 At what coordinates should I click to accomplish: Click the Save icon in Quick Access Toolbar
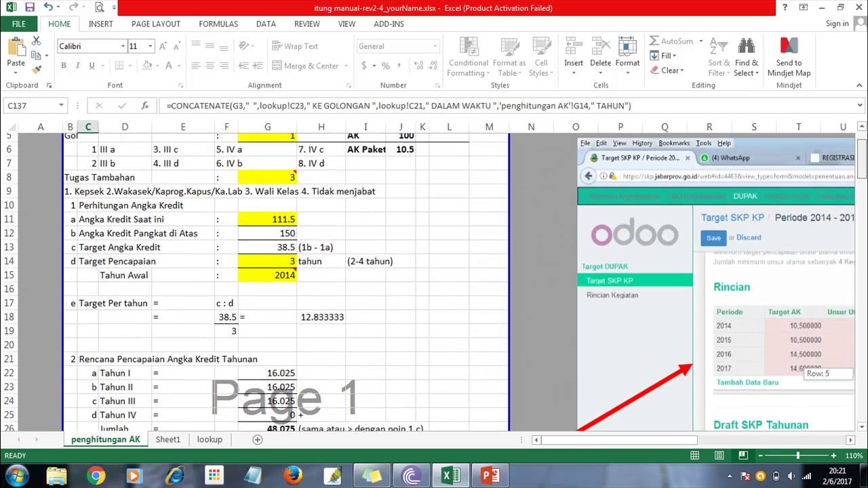(29, 7)
